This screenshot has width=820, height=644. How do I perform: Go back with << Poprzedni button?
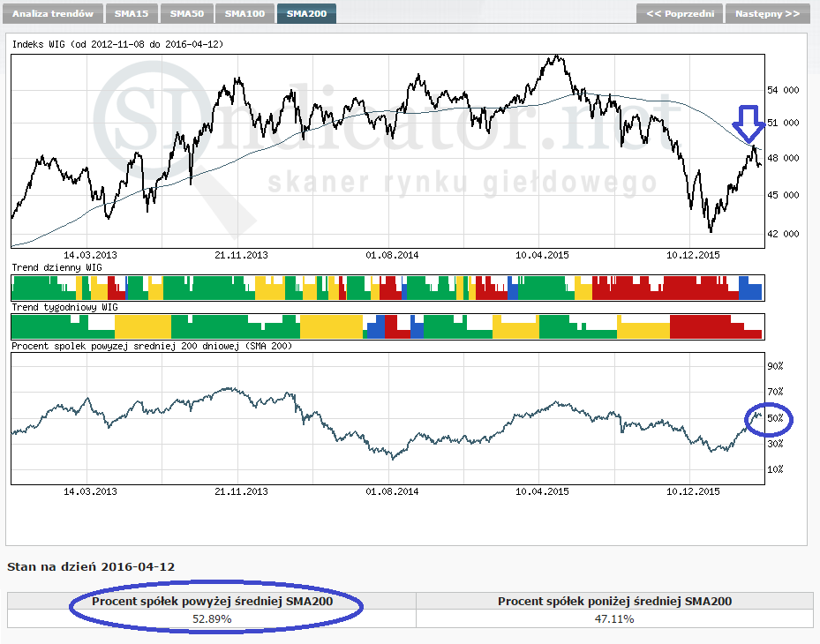680,14
